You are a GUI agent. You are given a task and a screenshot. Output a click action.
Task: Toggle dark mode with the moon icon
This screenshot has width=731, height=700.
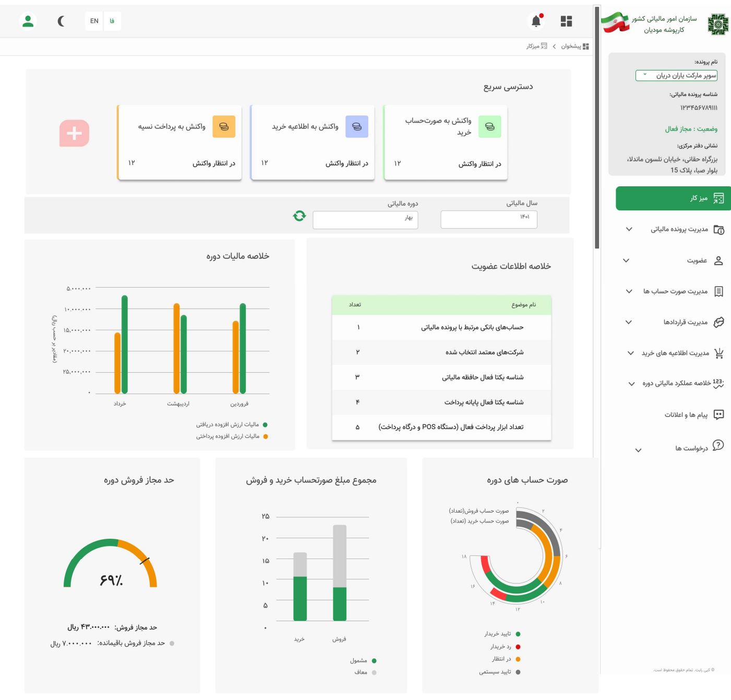pos(61,21)
